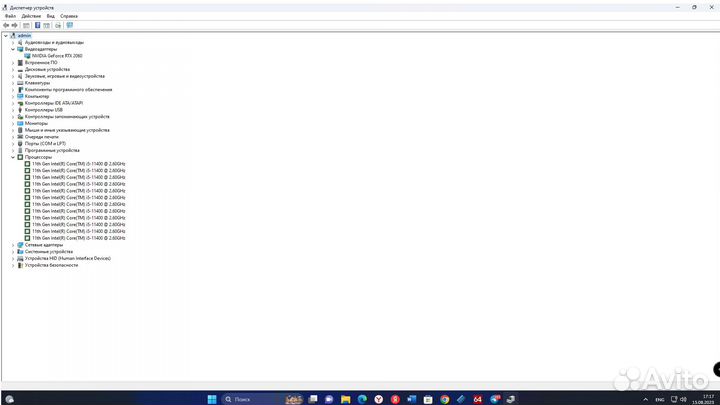Open Microsoft Word from the taskbar
Screen dimensions: 720x405
(x=411, y=399)
